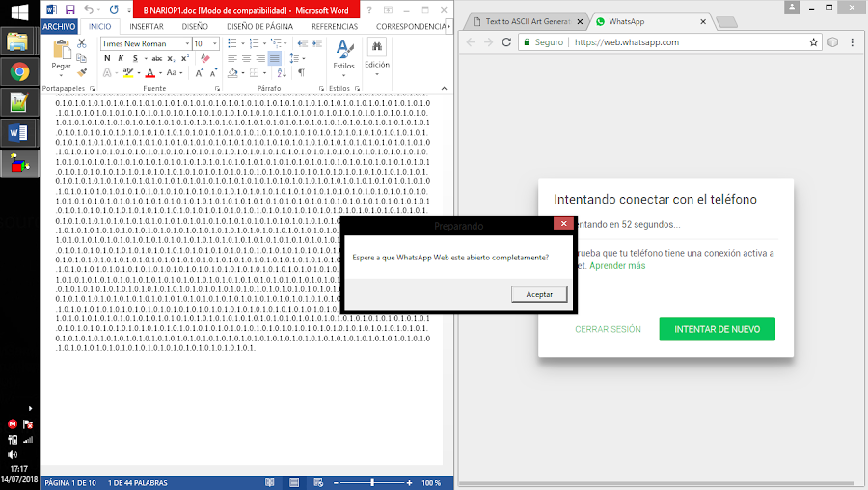Image resolution: width=868 pixels, height=490 pixels.
Task: Switch to the DISEÑO tab
Action: click(x=195, y=27)
